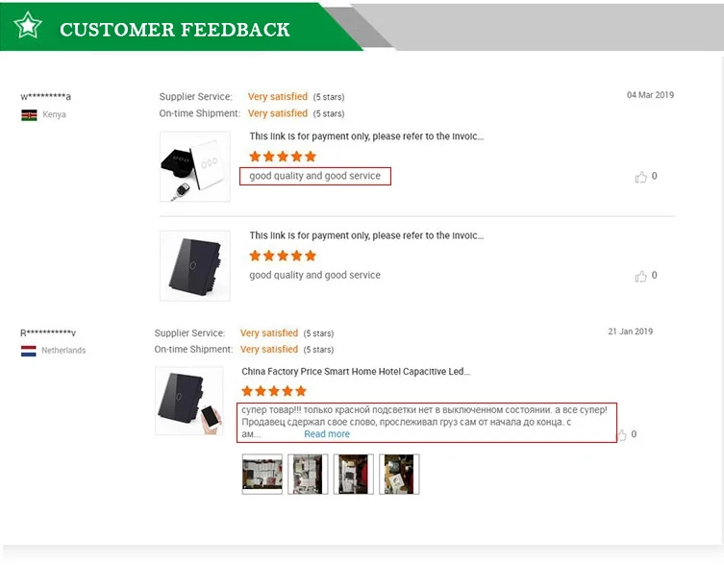Click the star icon in Customer Feedback header

(x=28, y=25)
